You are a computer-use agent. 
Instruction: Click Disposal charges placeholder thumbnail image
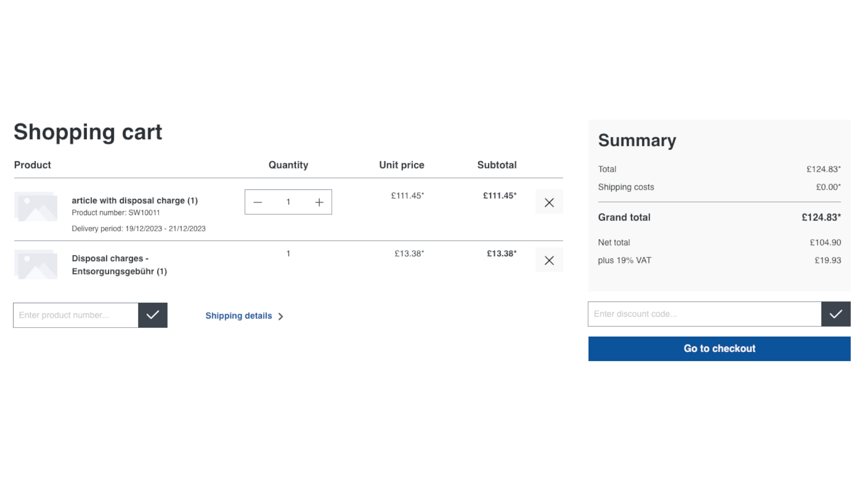(x=36, y=264)
